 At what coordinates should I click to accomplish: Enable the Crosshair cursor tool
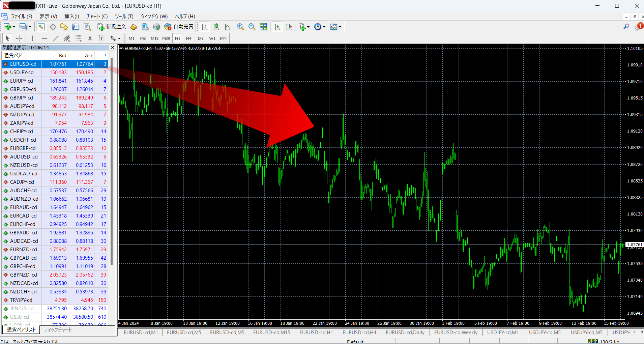click(19, 38)
